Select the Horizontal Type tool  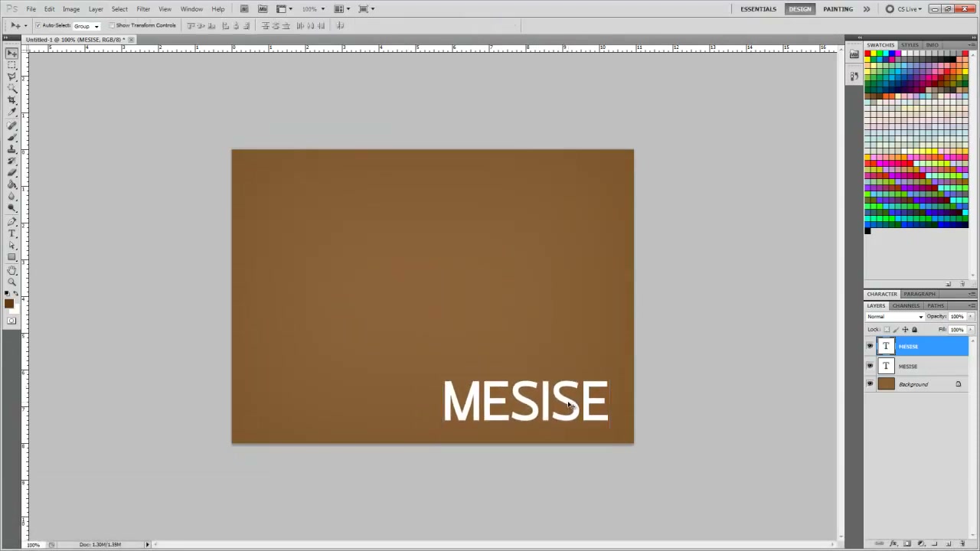12,233
